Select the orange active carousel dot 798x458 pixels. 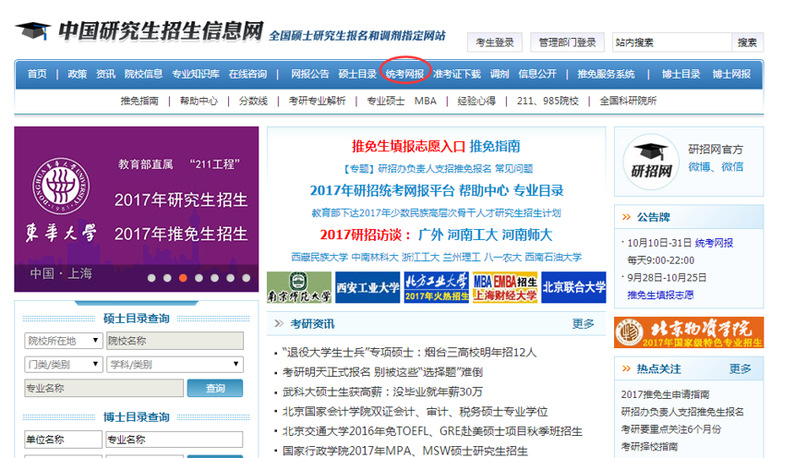[x=183, y=278]
